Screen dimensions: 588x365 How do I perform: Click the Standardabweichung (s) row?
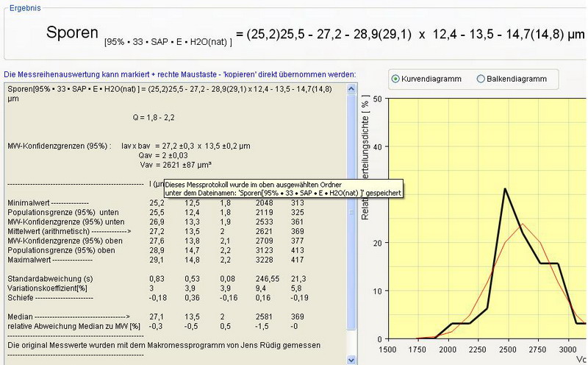46,278
